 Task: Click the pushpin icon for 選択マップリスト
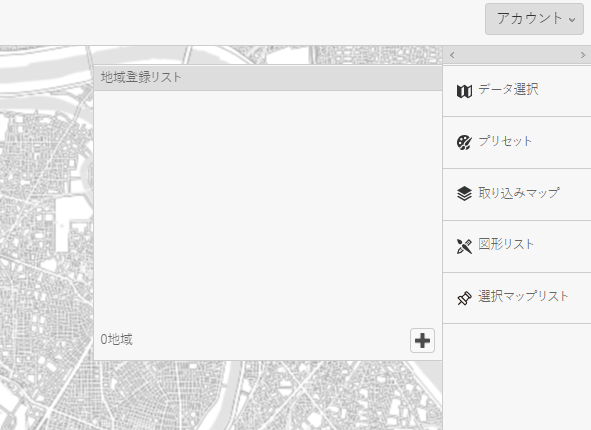(x=464, y=298)
